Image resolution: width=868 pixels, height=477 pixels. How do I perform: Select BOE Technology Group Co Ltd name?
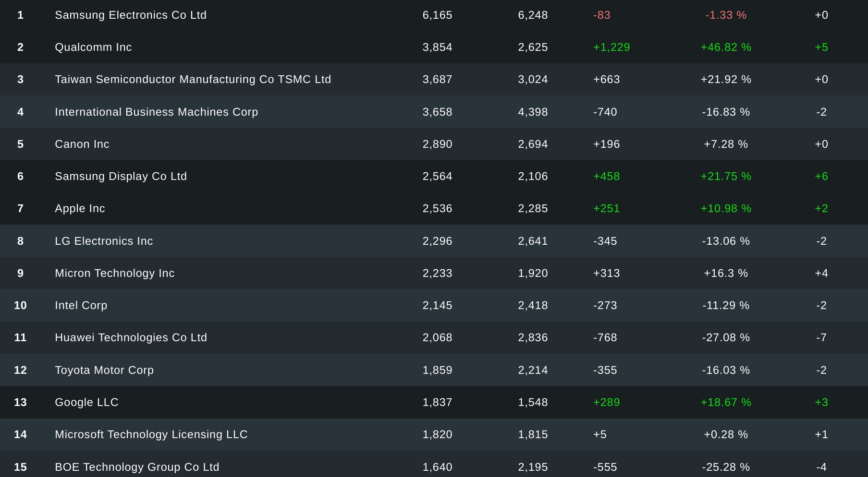point(137,467)
